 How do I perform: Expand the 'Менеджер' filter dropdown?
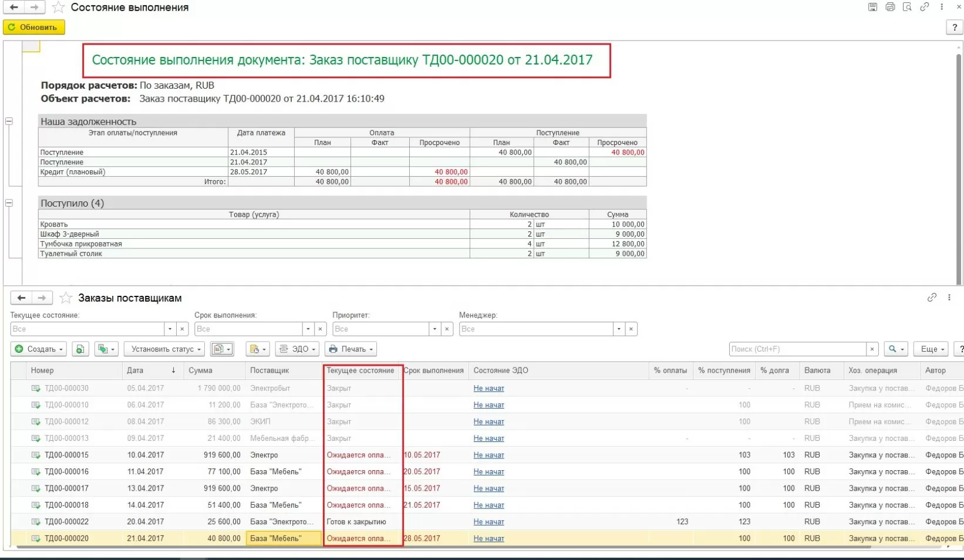[619, 329]
